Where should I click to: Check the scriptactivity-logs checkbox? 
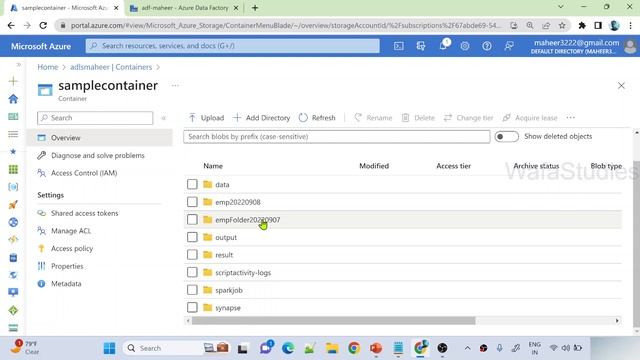point(192,272)
